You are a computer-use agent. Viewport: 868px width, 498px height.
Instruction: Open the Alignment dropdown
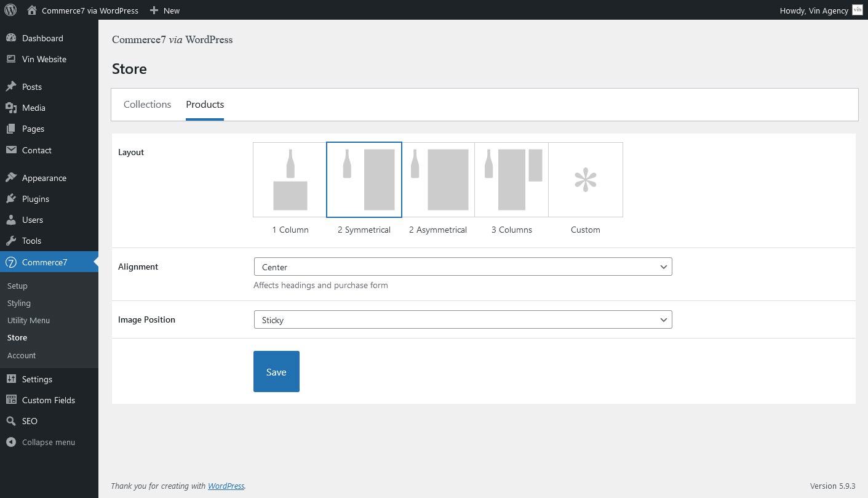tap(463, 267)
